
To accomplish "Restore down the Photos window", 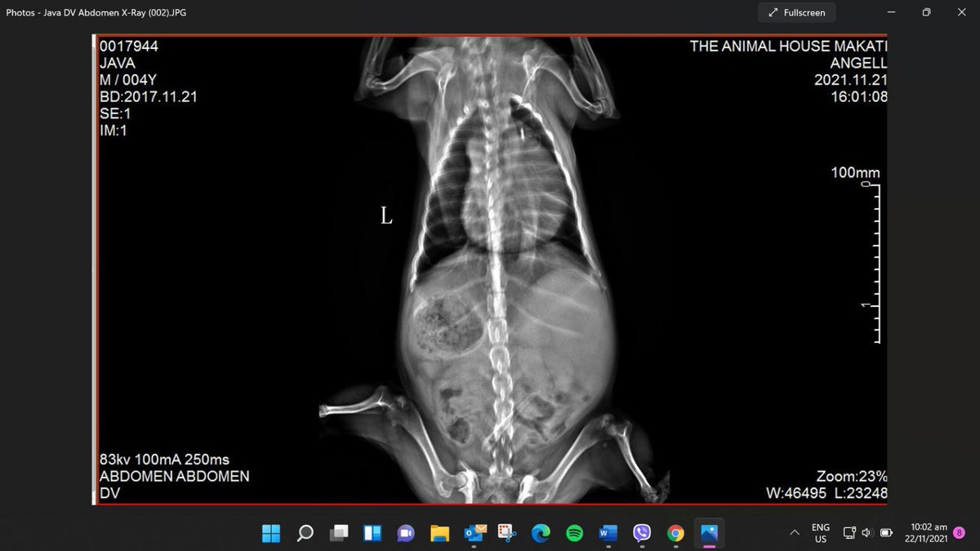I will (926, 12).
